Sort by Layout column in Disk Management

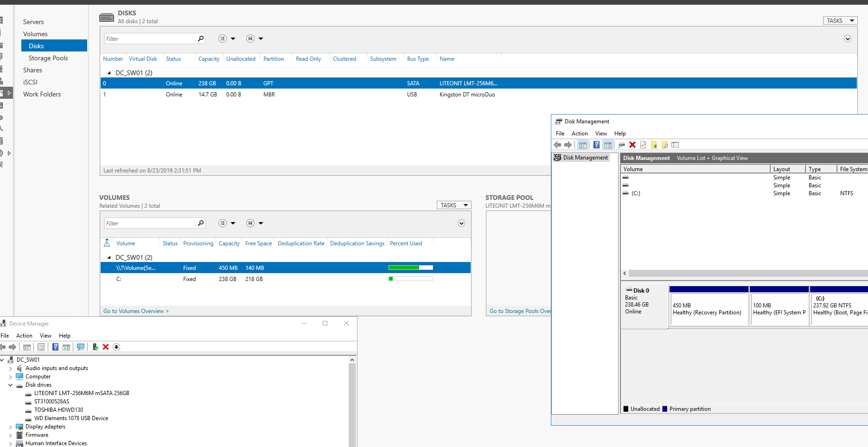[787, 169]
